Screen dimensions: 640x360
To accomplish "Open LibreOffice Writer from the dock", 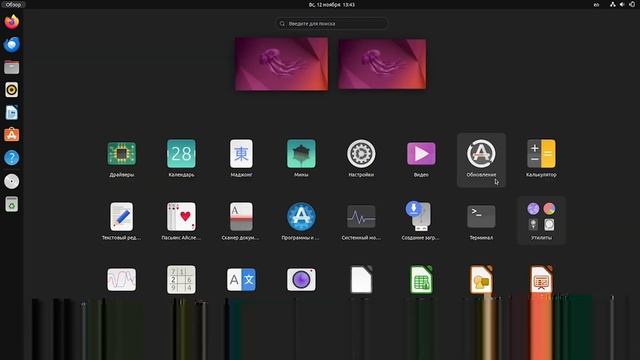I will point(11,112).
